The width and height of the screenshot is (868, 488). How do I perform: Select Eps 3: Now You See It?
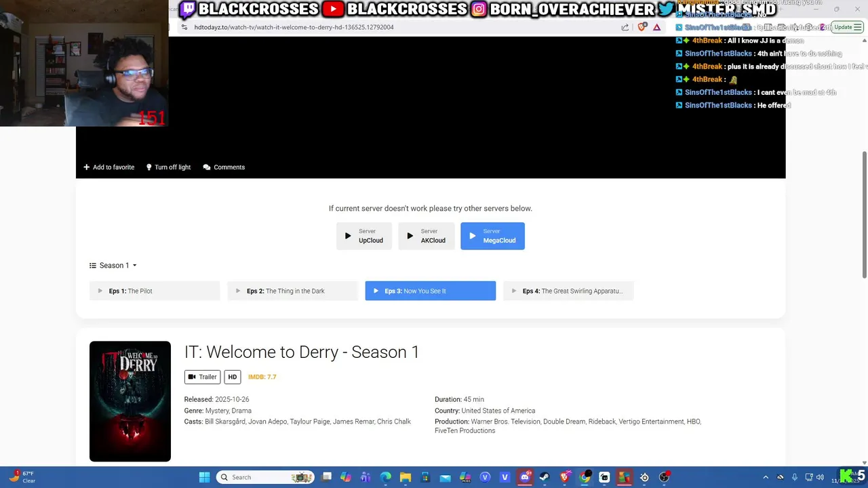pyautogui.click(x=431, y=291)
